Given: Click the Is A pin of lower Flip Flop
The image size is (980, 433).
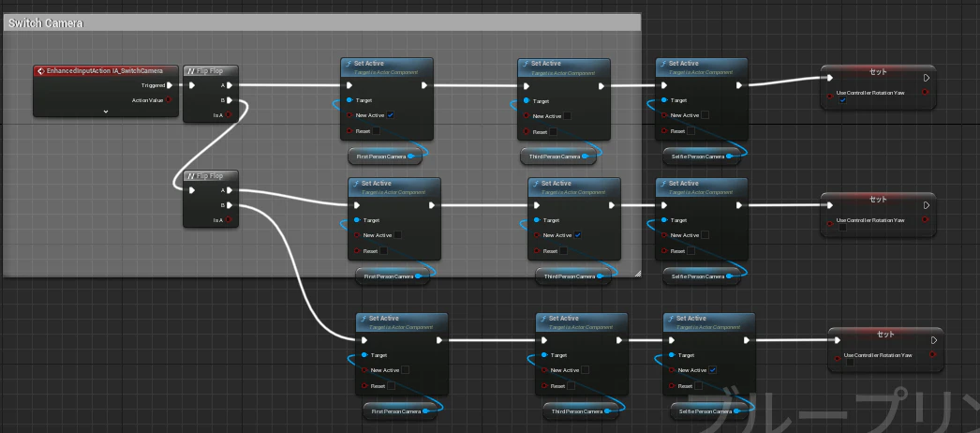Looking at the screenshot, I should click(229, 220).
